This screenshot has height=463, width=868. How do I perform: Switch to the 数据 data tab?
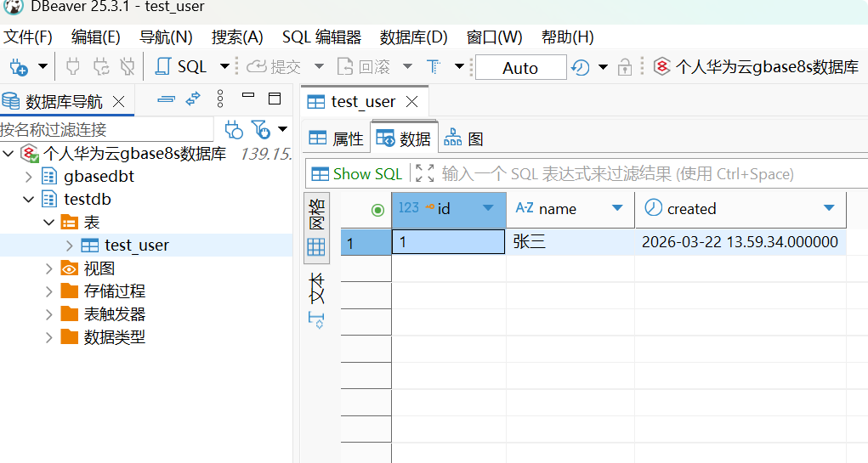click(x=404, y=138)
